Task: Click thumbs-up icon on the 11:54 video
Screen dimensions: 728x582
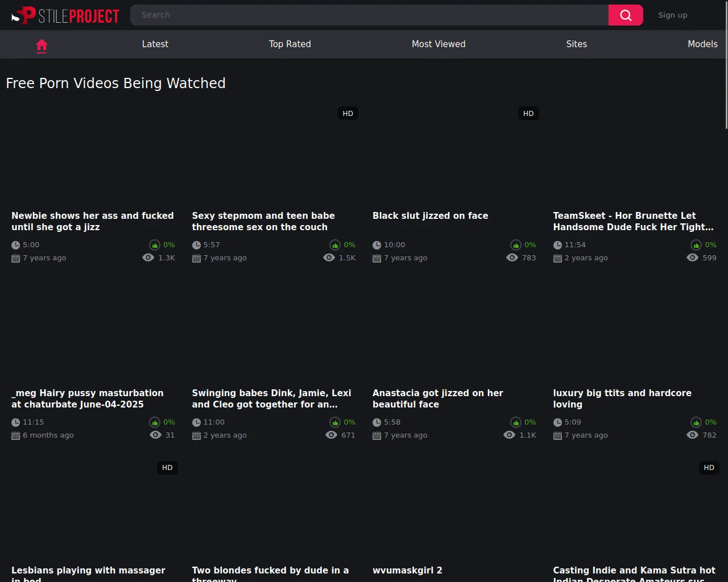Action: (x=696, y=245)
